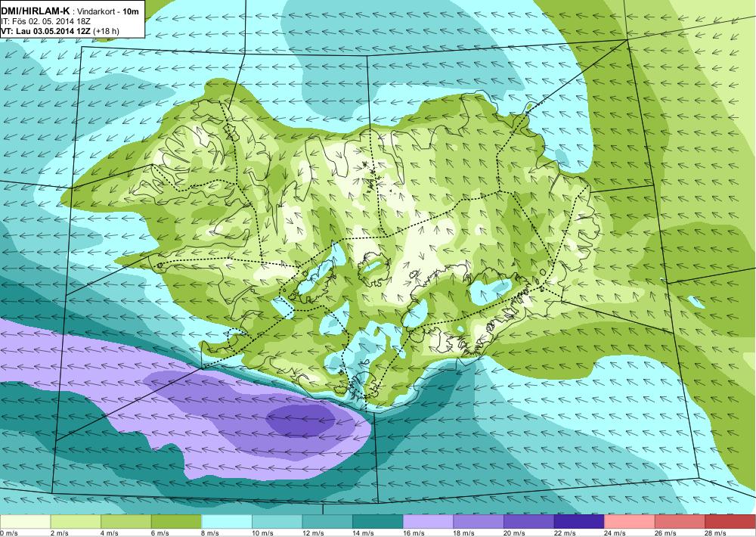Select the medium purple 18 m/s legend swatch

click(x=479, y=522)
